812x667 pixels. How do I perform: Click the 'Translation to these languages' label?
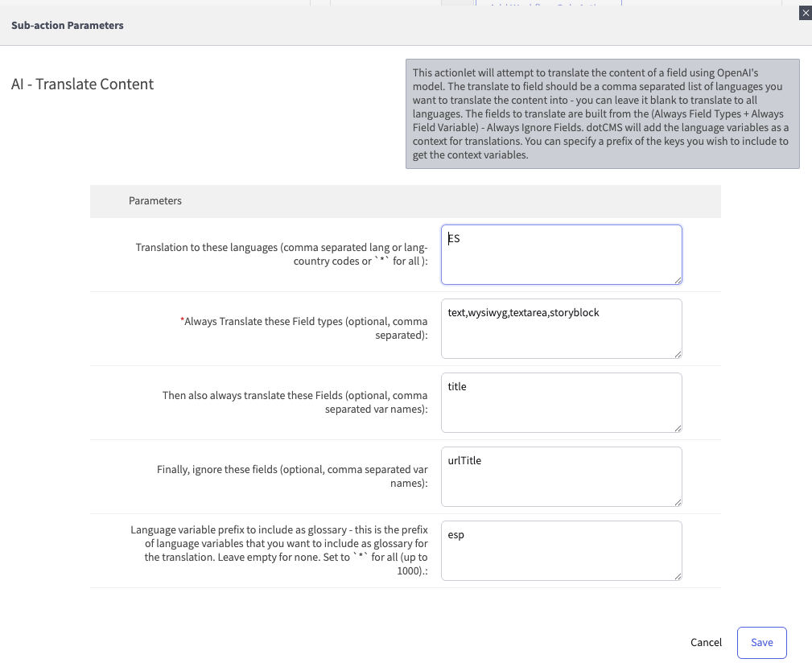point(282,254)
